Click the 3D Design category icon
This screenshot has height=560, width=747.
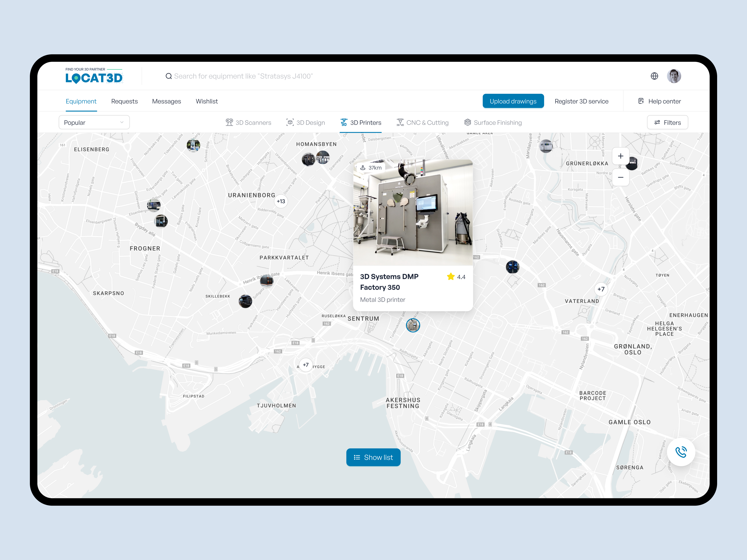coord(290,122)
